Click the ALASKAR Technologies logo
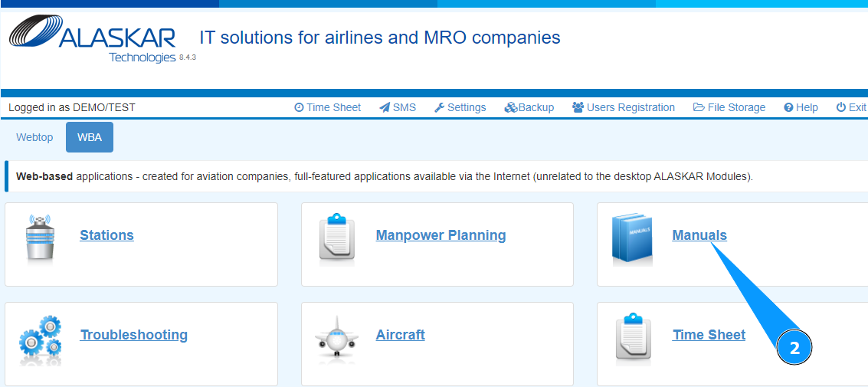The height and width of the screenshot is (387, 868). (x=93, y=40)
